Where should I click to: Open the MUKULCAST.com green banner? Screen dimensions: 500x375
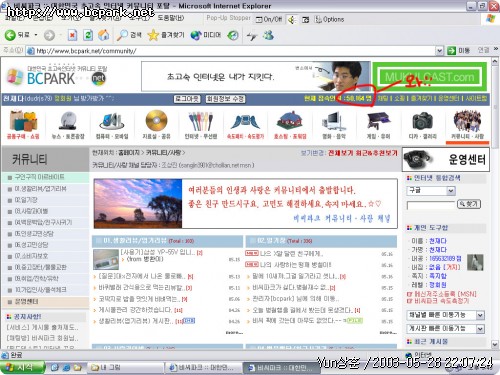tap(430, 77)
